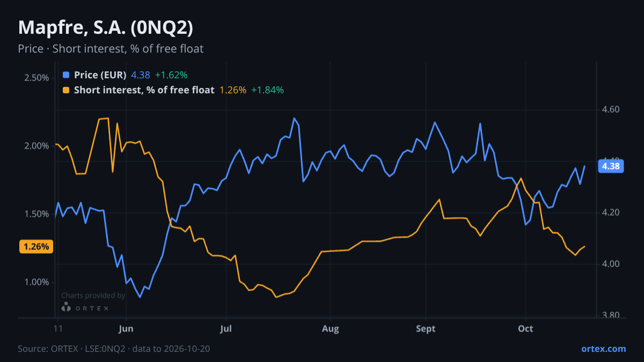Click the Aug x-axis label
644x362 pixels.
pyautogui.click(x=331, y=329)
